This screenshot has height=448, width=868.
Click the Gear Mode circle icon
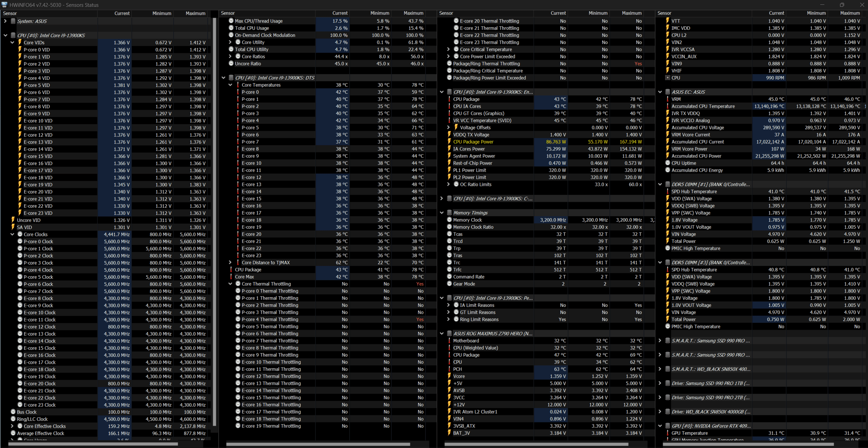point(449,284)
